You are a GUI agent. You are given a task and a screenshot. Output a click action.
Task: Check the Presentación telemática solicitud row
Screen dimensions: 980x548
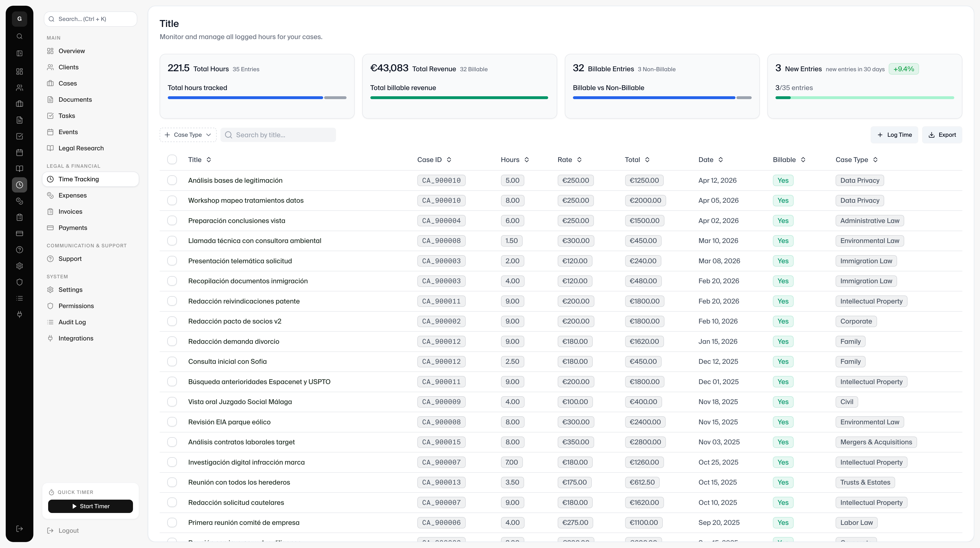tap(172, 261)
